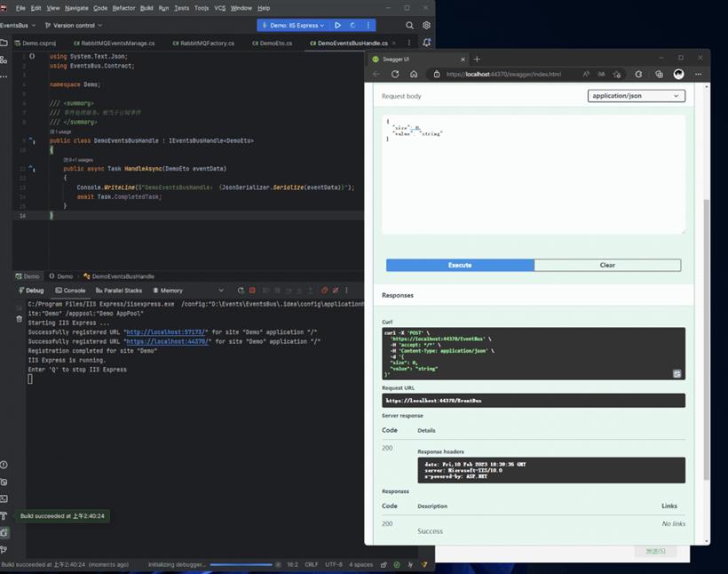Expand debug tabs layout chevron

click(221, 290)
